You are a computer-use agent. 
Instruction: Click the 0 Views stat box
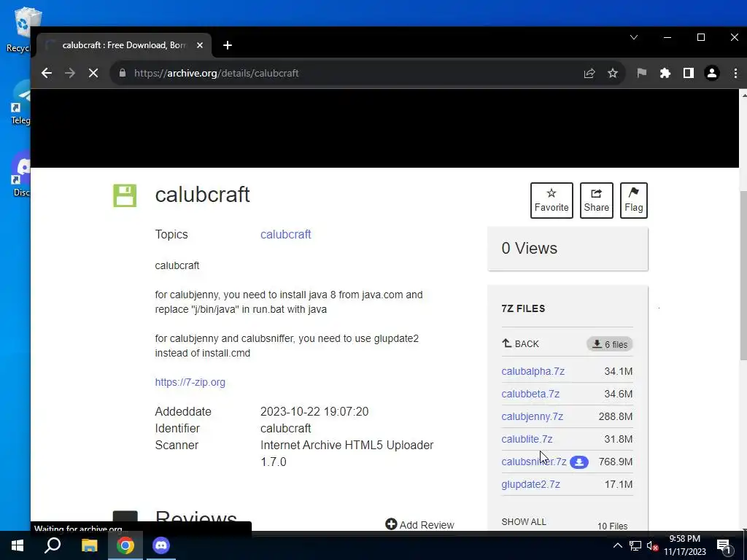pos(568,249)
